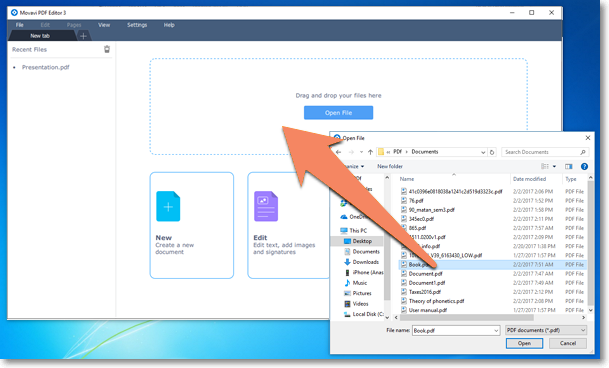Select Desktop in navigation pane
The image size is (609, 368).
click(362, 241)
